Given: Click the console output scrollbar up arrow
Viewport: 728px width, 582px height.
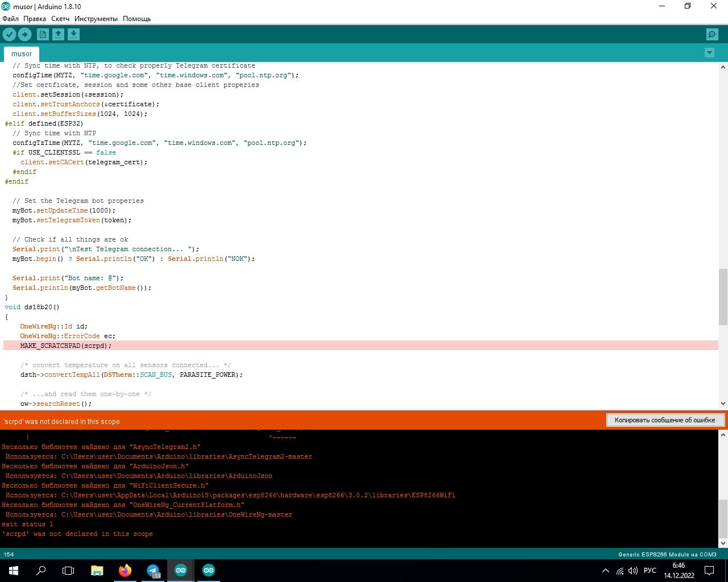Looking at the screenshot, I should (723, 435).
